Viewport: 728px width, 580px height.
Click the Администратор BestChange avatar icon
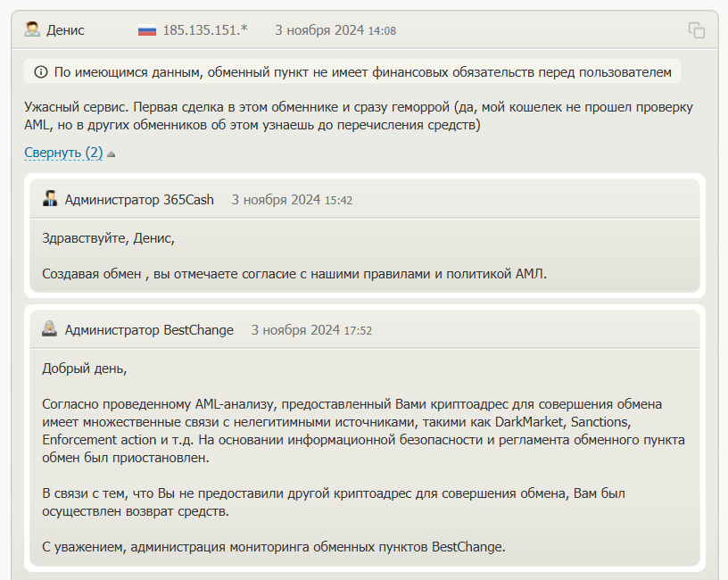pyautogui.click(x=50, y=329)
